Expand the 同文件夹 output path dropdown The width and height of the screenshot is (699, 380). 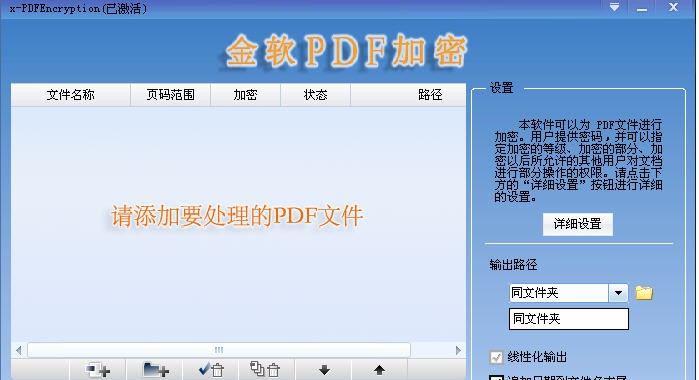[x=618, y=293]
